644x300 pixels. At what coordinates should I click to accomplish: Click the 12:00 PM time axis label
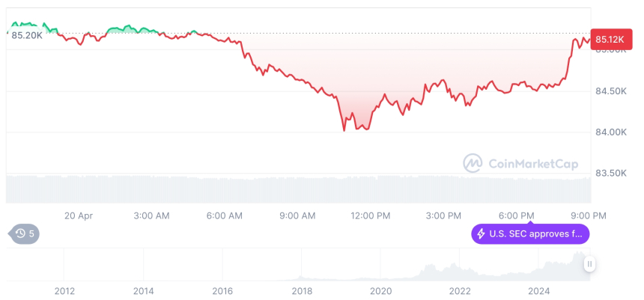[371, 215]
